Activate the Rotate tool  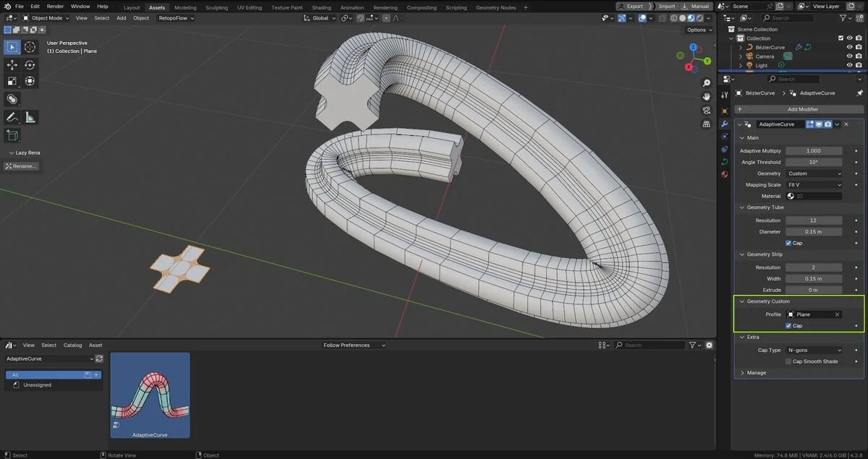tap(29, 64)
